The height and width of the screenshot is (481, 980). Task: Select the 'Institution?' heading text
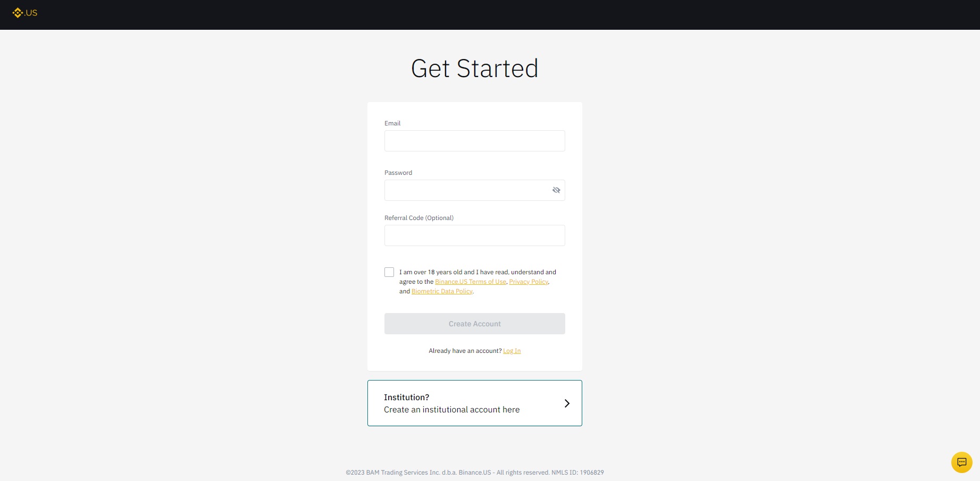coord(406,398)
